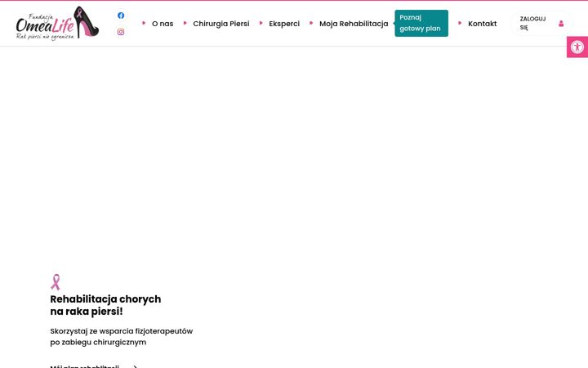Viewport: 588px width, 368px height.
Task: Click the pink ribbon icon above headline
Action: tap(56, 282)
